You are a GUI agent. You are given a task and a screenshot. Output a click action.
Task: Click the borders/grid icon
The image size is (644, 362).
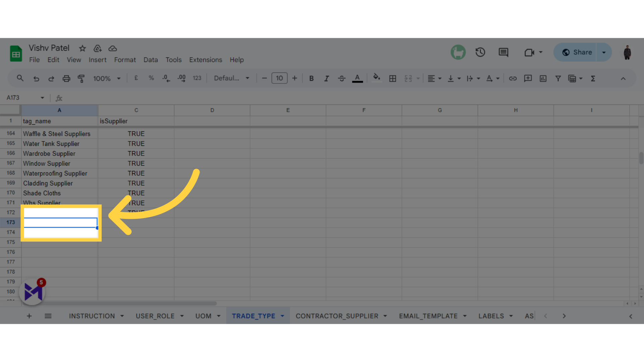click(393, 79)
